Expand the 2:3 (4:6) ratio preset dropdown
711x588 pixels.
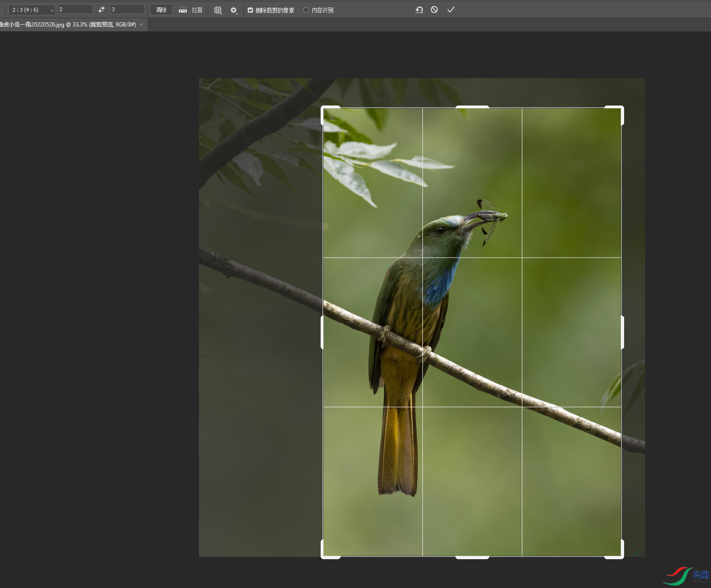[32, 10]
